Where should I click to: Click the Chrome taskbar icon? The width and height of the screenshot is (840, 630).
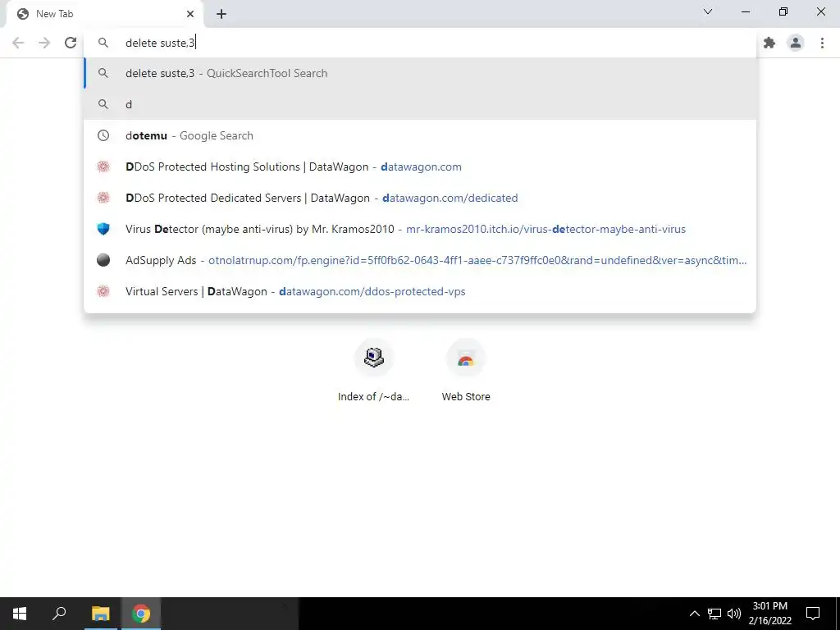141,614
